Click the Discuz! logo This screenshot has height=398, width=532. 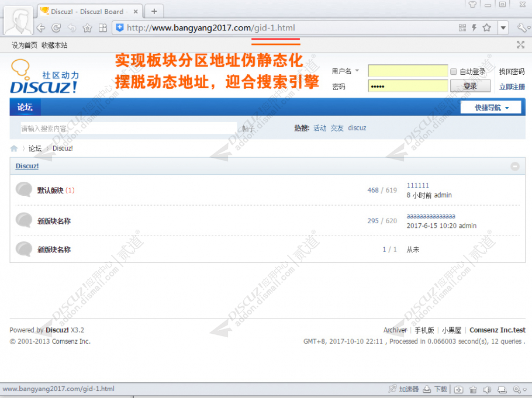click(44, 77)
